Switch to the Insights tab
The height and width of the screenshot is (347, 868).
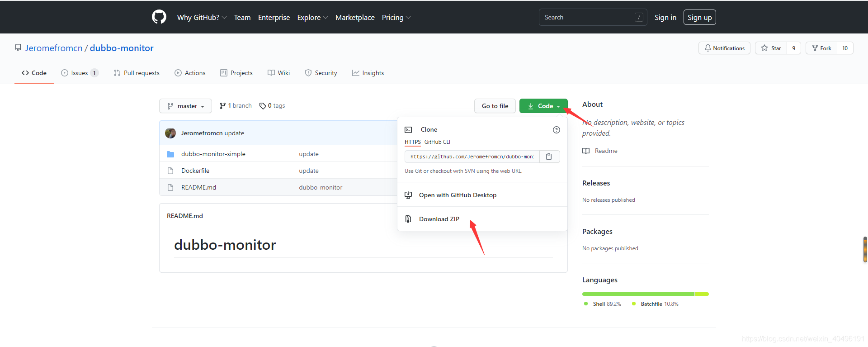(368, 73)
